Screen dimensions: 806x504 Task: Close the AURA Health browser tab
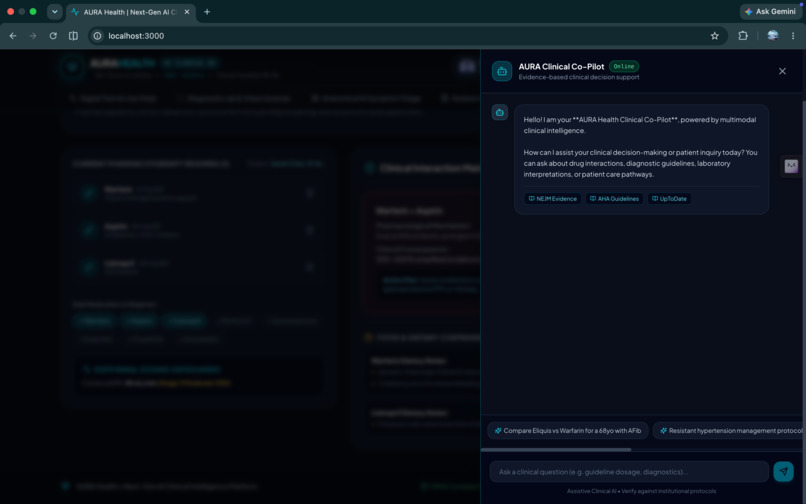click(187, 12)
